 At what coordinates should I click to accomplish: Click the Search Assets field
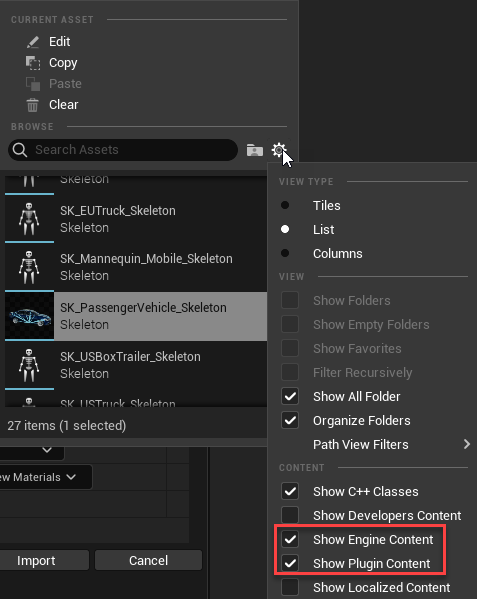point(123,150)
